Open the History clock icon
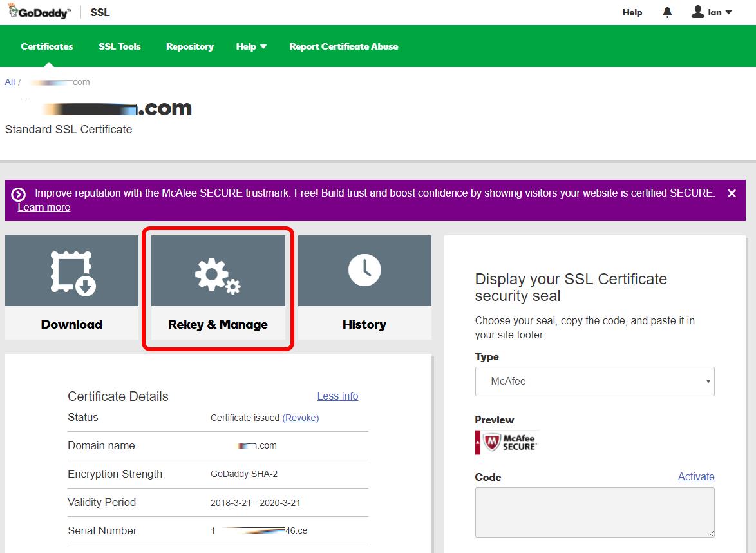This screenshot has height=553, width=756. point(364,270)
